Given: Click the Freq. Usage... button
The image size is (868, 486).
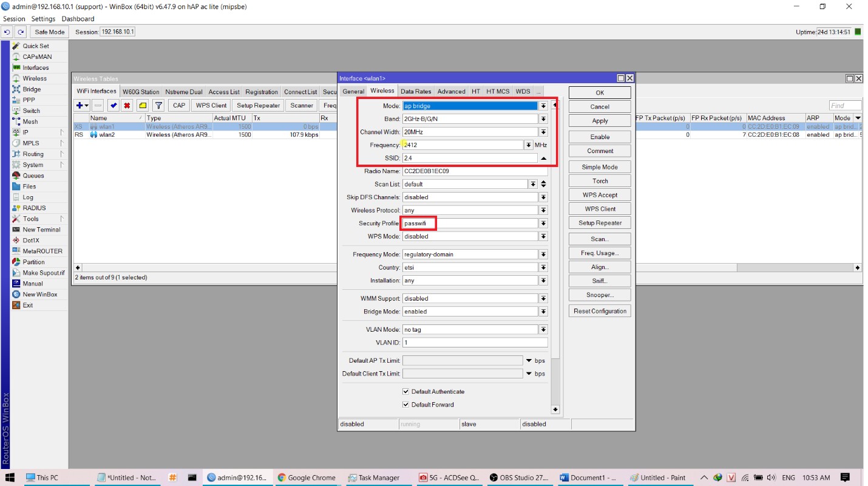Looking at the screenshot, I should [600, 253].
